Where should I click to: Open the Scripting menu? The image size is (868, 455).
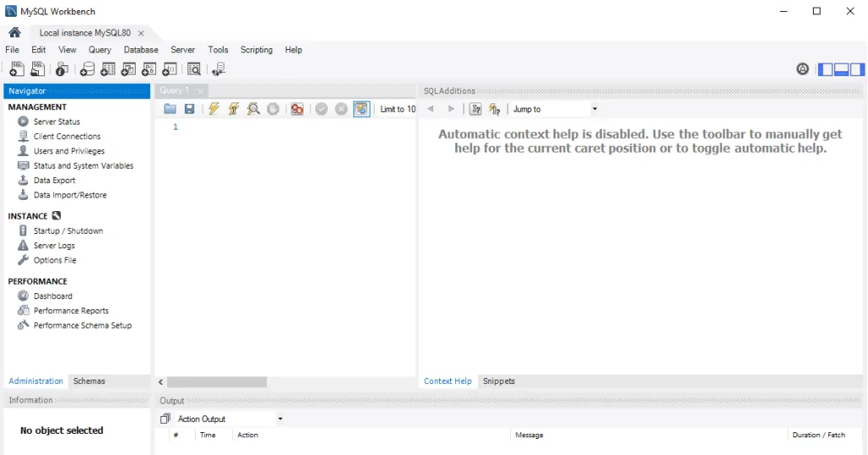[x=256, y=50]
